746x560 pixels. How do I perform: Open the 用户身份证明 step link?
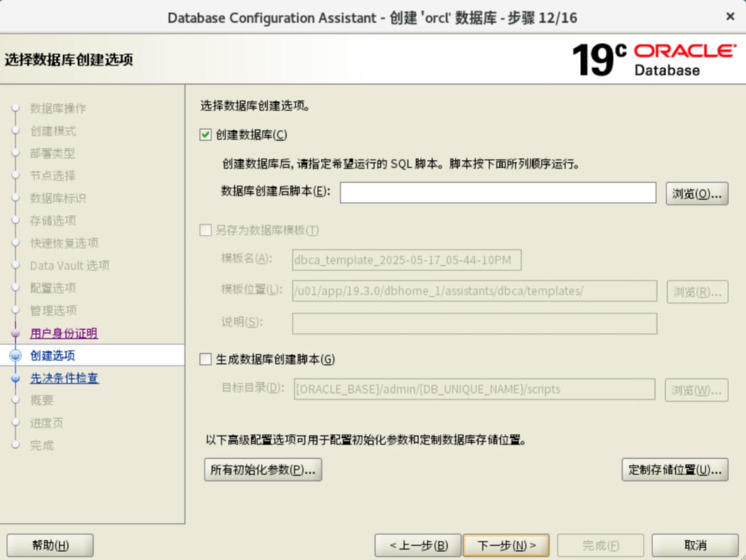(x=64, y=333)
